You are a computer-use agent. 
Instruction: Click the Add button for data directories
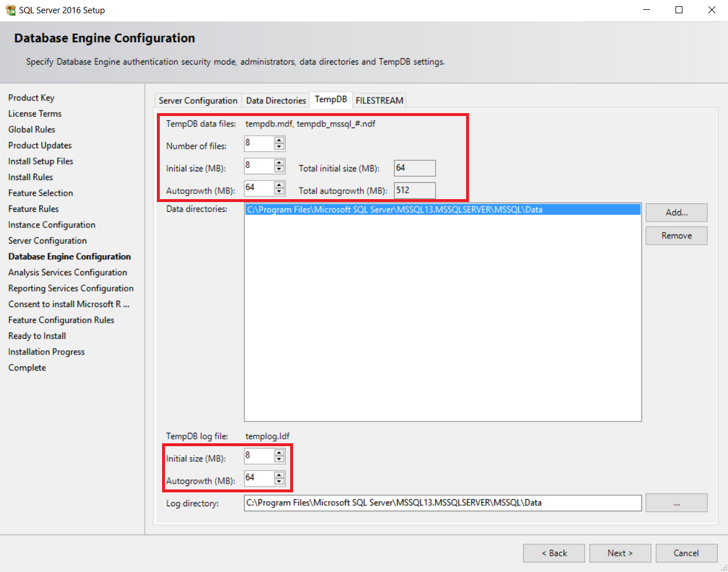point(676,212)
